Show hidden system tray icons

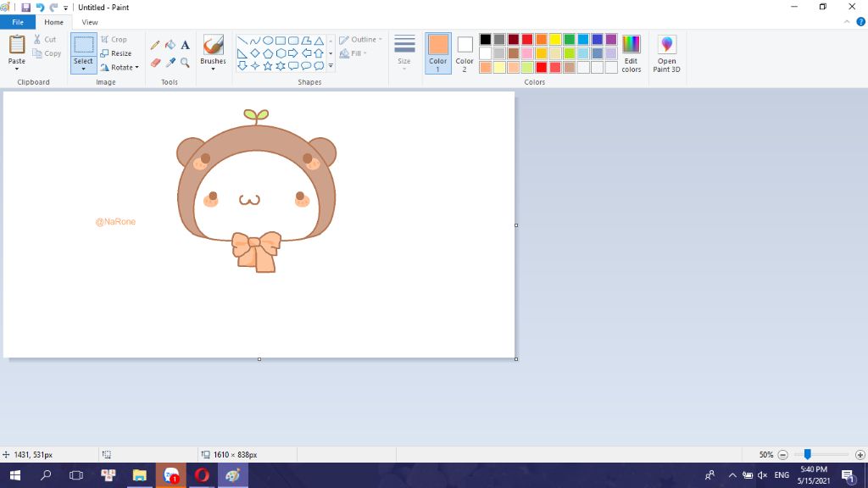pos(732,475)
